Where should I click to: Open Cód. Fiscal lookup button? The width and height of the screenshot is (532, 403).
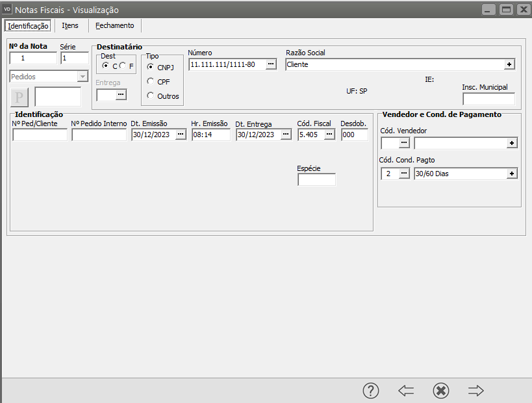click(x=329, y=135)
